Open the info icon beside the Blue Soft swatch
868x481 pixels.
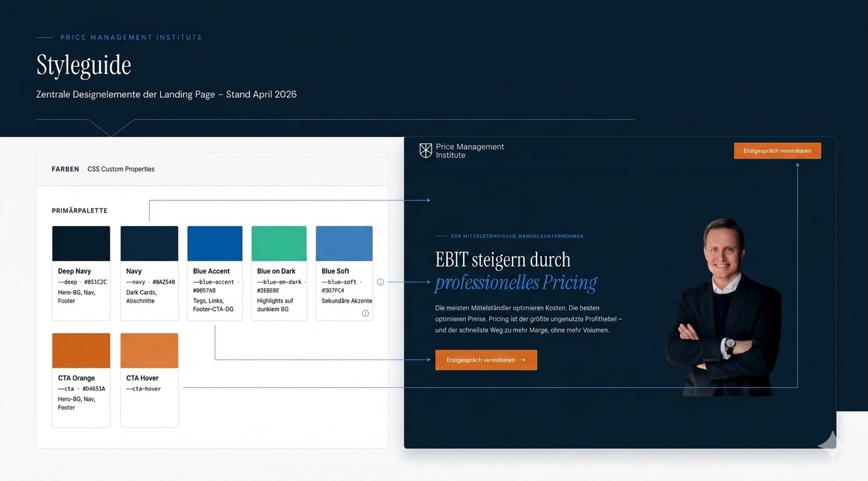[x=381, y=281]
